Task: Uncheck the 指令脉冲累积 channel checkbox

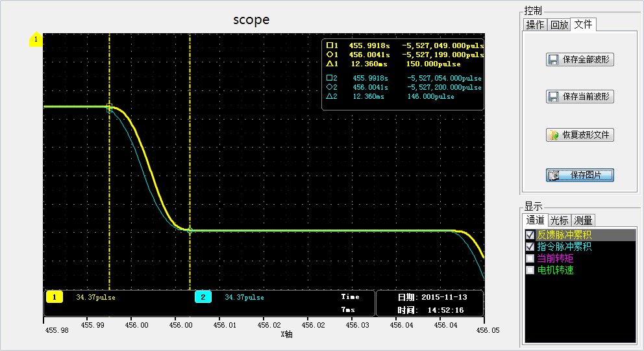Action: pyautogui.click(x=530, y=247)
